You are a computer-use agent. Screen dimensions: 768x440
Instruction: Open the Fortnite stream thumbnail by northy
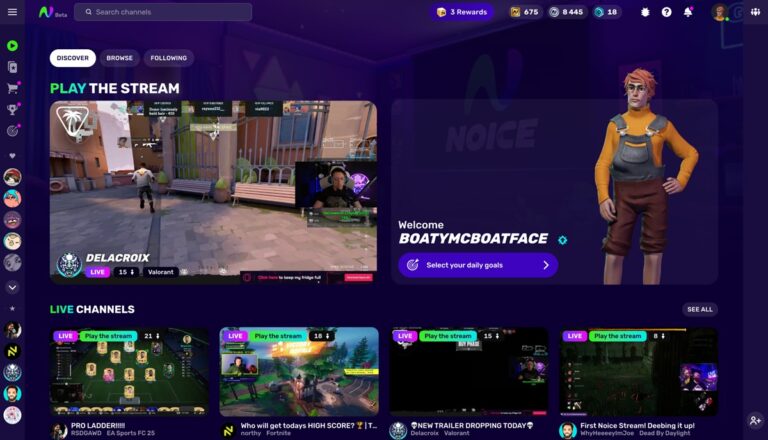click(x=299, y=371)
